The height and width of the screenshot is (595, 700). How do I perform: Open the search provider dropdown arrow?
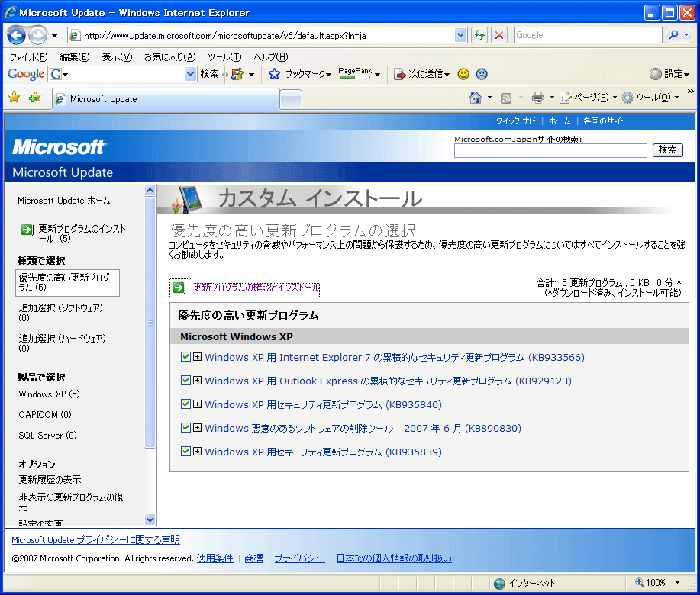(x=686, y=35)
